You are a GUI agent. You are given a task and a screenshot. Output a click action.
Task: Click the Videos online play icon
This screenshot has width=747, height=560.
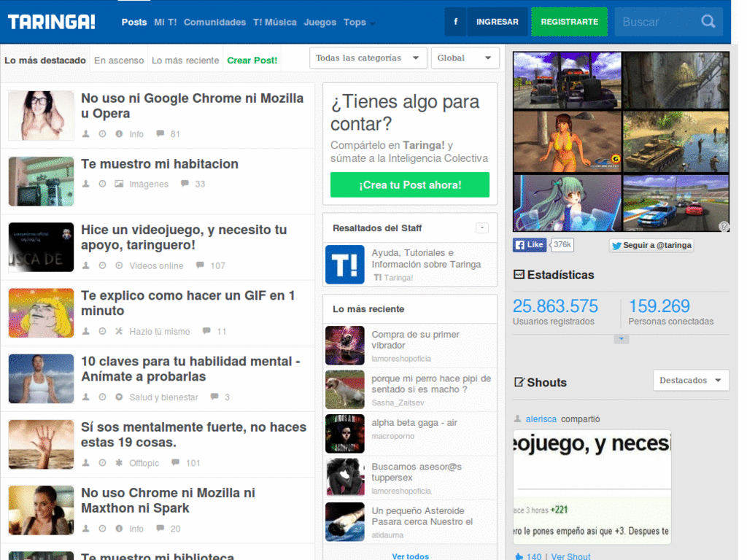tap(119, 265)
